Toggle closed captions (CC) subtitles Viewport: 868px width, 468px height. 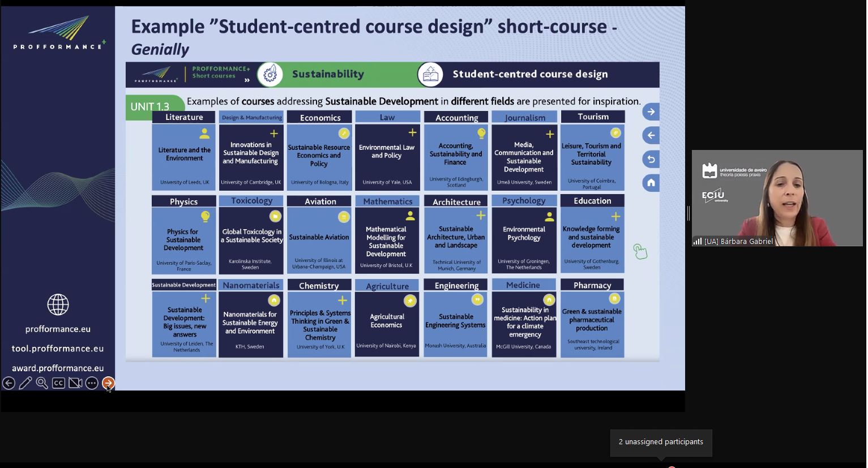point(58,383)
